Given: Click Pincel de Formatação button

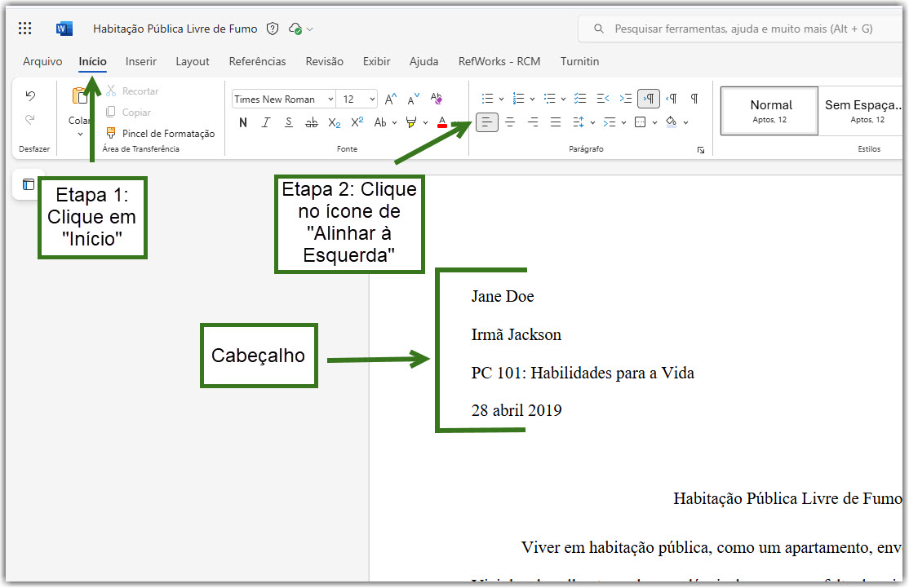Looking at the screenshot, I should click(161, 133).
